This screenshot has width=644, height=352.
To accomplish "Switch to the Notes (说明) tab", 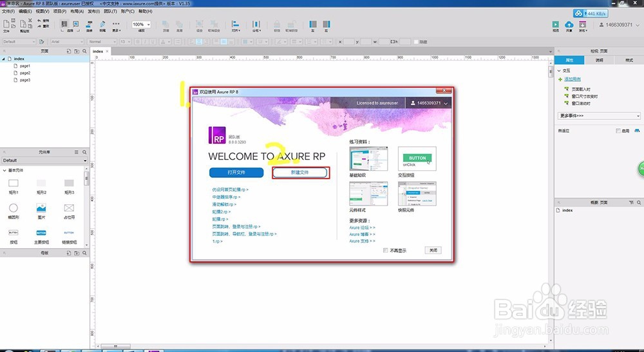I will click(599, 60).
